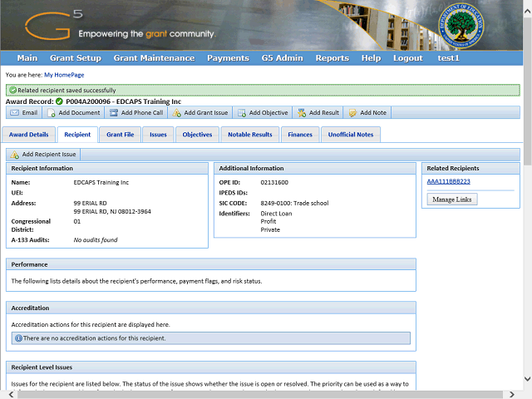Switch to the Grant File tab
Screen dimensions: 532x399
pos(121,135)
